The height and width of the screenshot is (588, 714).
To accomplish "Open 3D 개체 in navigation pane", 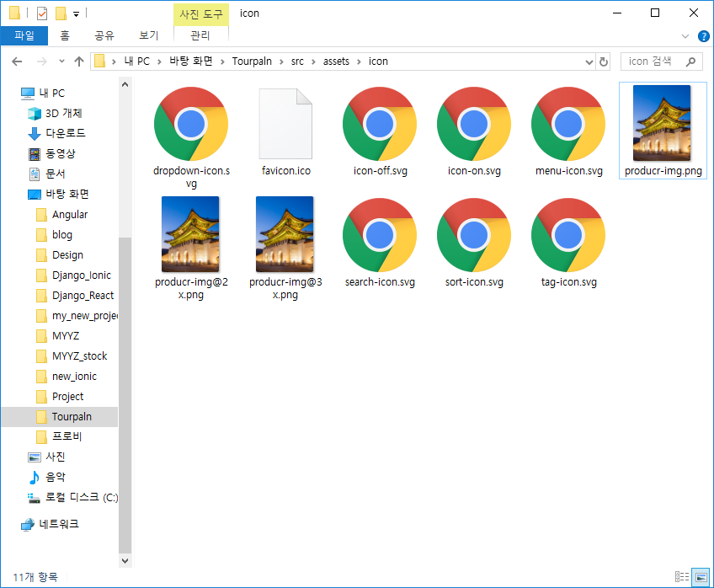I will point(55,113).
